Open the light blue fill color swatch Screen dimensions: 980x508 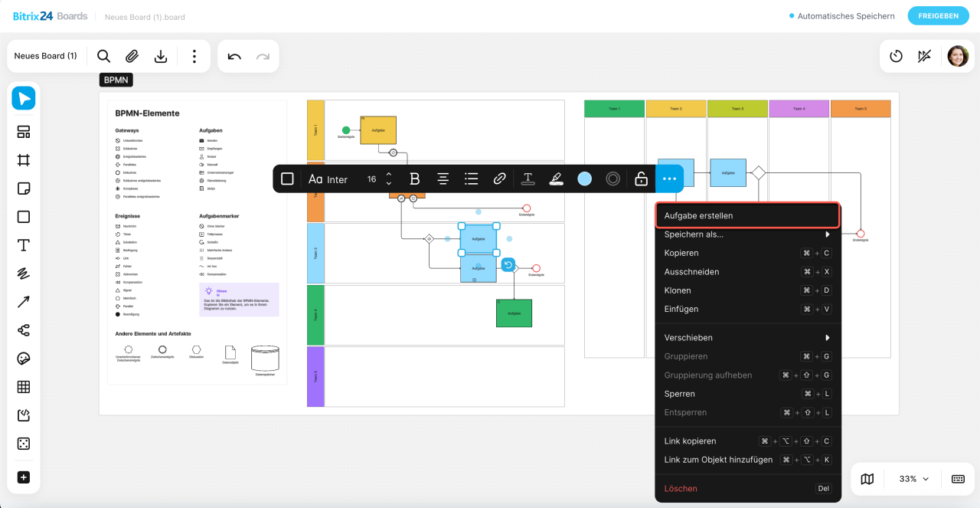click(584, 179)
